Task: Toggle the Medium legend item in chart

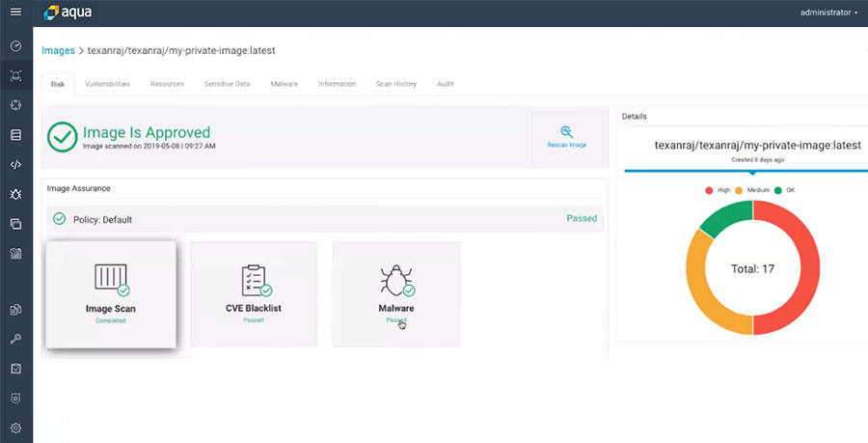Action: tap(754, 190)
